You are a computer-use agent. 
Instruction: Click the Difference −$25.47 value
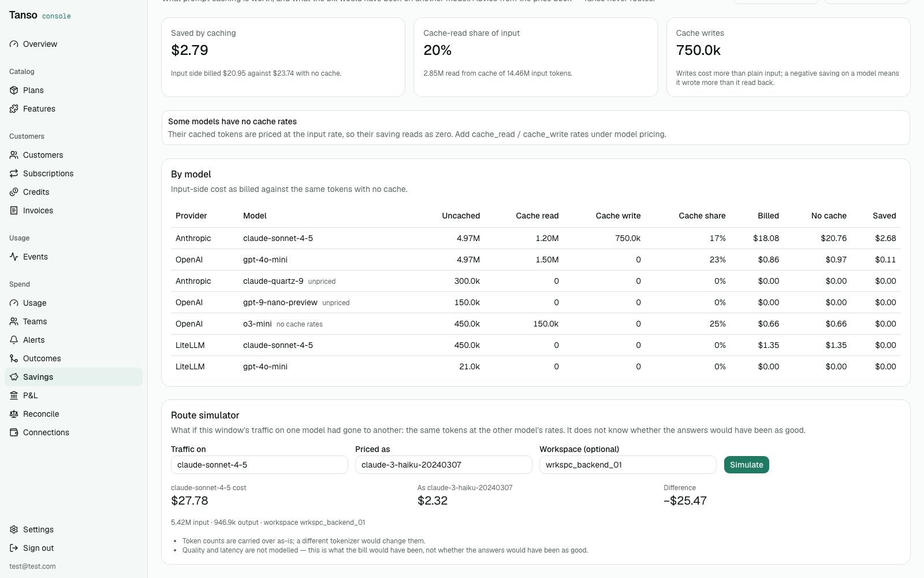tap(685, 501)
